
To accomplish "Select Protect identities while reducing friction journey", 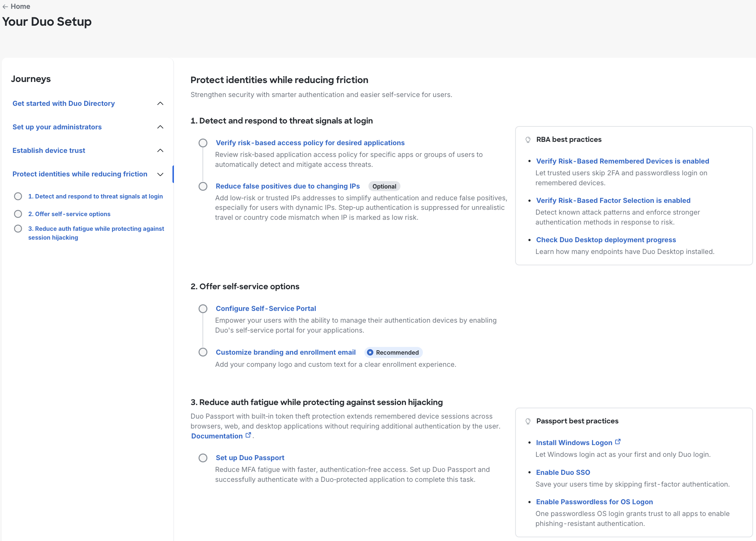I will click(x=80, y=174).
